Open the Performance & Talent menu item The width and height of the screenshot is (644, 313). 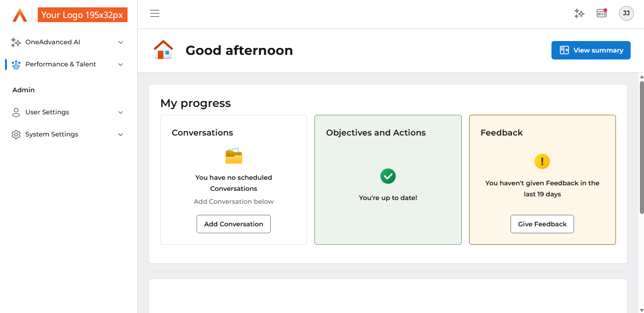pos(61,65)
